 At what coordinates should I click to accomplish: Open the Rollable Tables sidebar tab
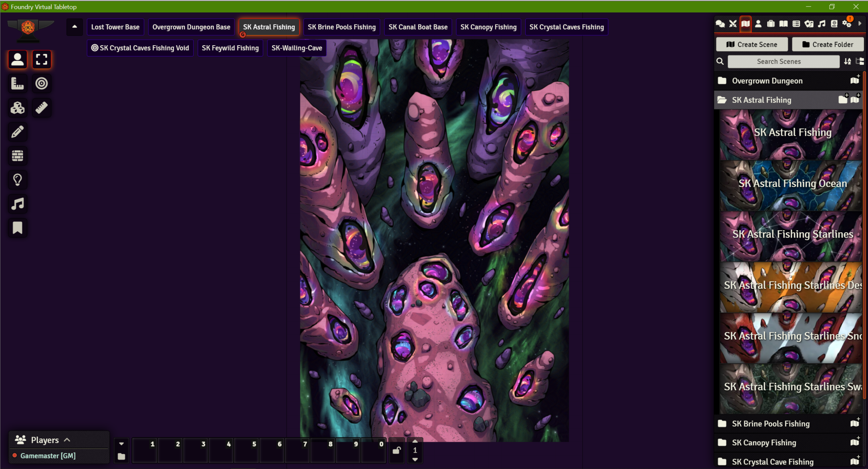796,24
